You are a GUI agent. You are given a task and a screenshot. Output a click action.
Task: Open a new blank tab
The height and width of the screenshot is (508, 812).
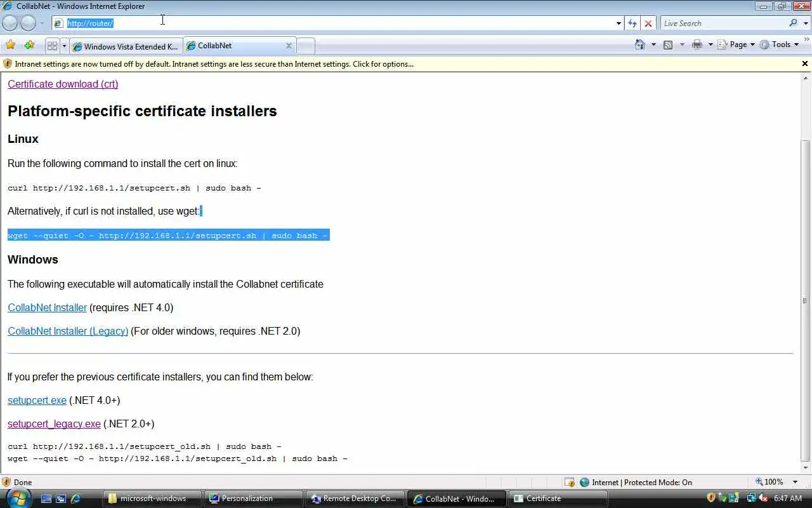pos(306,46)
